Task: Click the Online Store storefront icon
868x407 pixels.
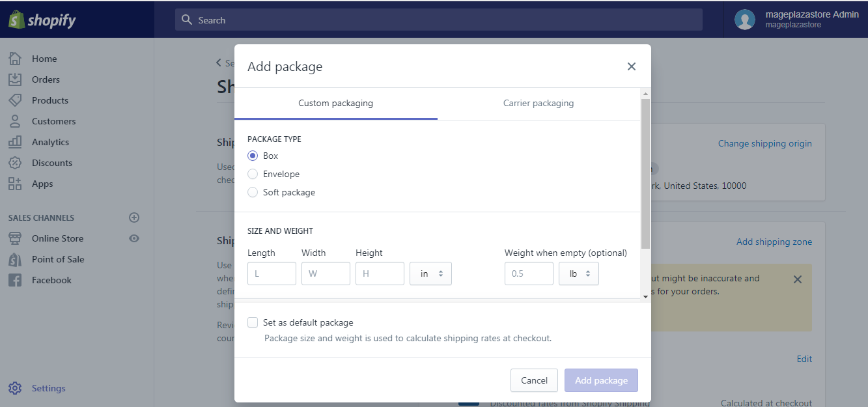Action: pos(15,238)
